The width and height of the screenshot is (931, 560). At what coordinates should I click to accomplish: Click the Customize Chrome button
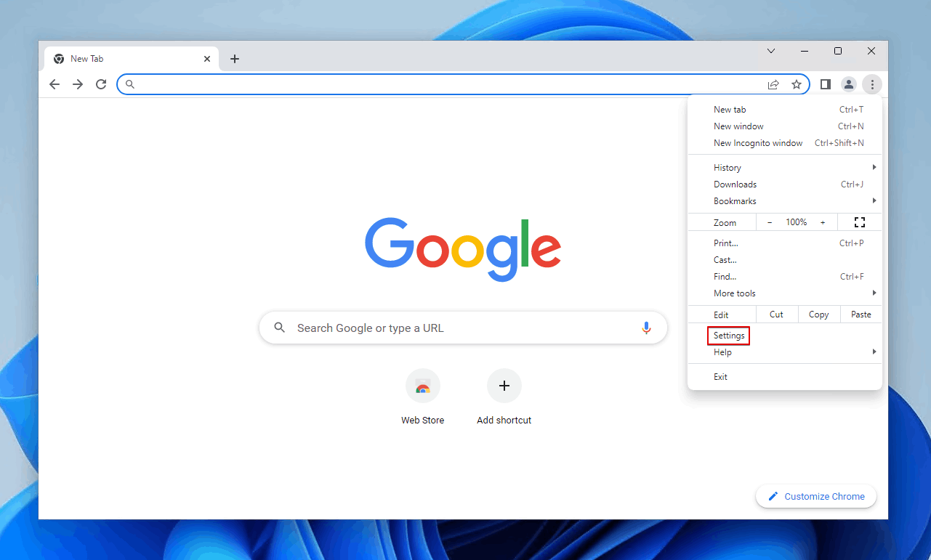pyautogui.click(x=816, y=497)
